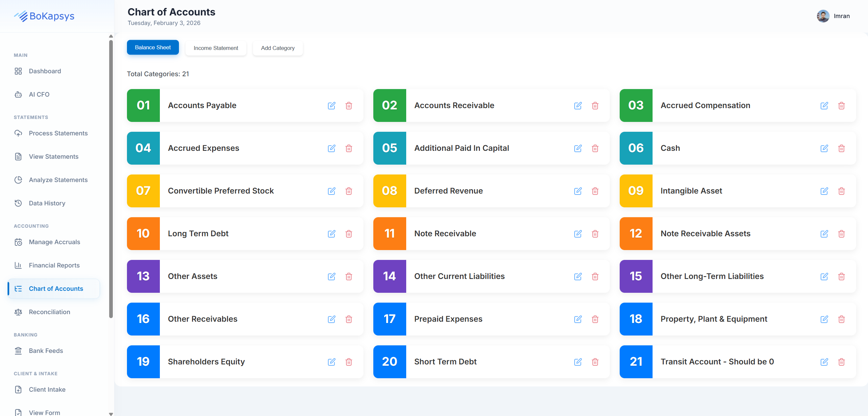Image resolution: width=868 pixels, height=416 pixels.
Task: Open Reconciliation in the sidebar
Action: [49, 312]
